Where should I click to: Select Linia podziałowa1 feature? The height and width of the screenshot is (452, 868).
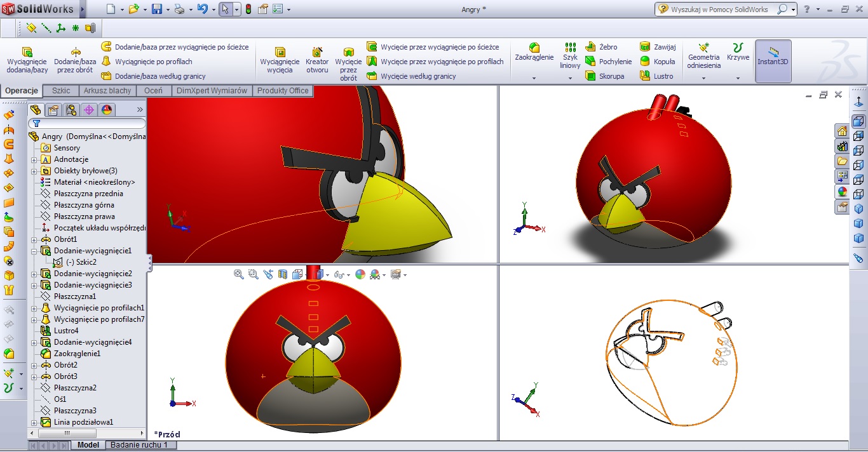[77, 422]
